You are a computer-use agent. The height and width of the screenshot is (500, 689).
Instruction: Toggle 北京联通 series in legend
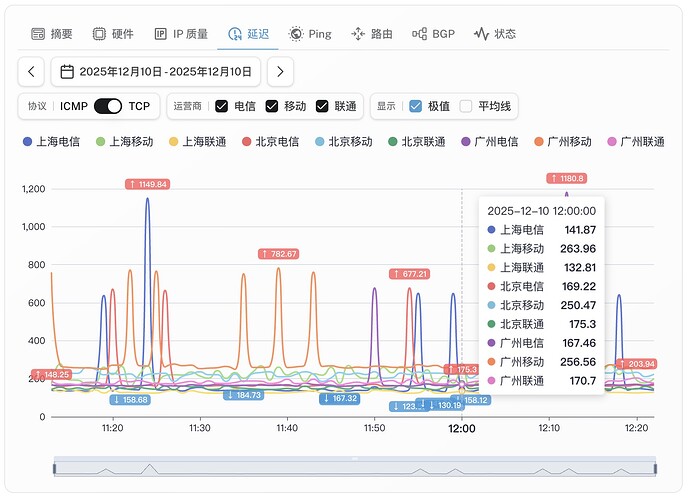(417, 141)
